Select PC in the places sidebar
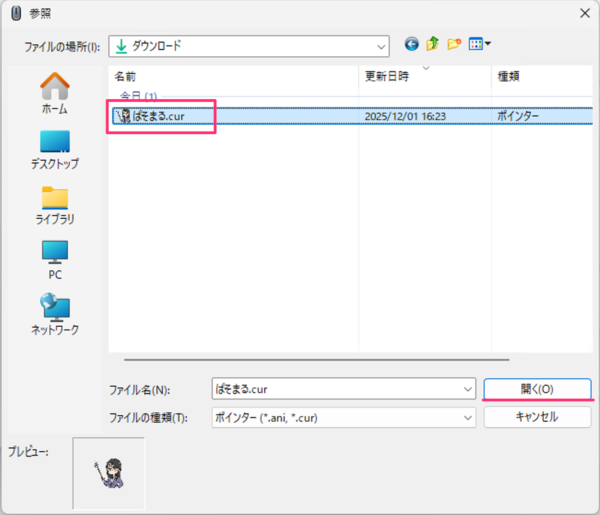The height and width of the screenshot is (515, 600). (55, 258)
